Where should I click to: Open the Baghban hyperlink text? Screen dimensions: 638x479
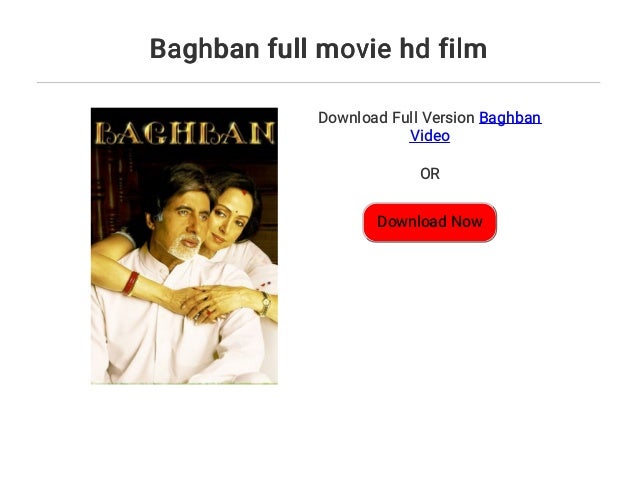[510, 118]
